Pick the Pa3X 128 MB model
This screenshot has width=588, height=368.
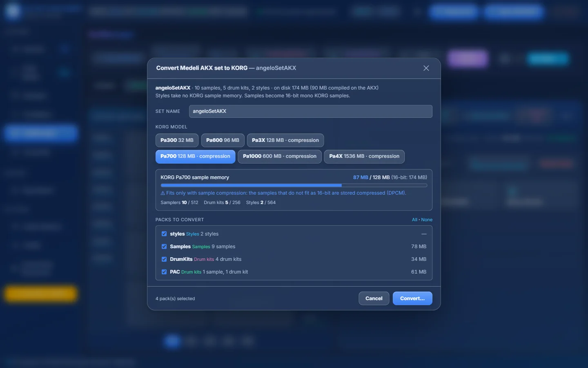[285, 140]
